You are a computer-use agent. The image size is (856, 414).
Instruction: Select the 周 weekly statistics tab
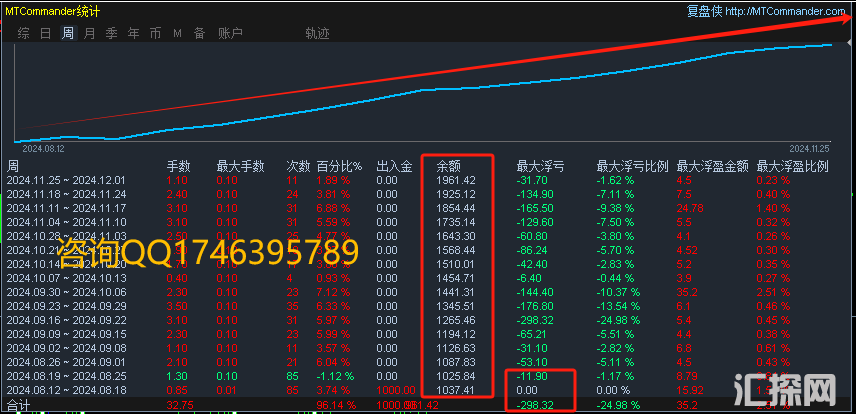[68, 33]
